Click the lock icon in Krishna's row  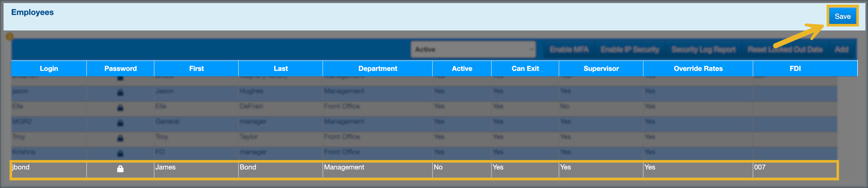click(120, 153)
